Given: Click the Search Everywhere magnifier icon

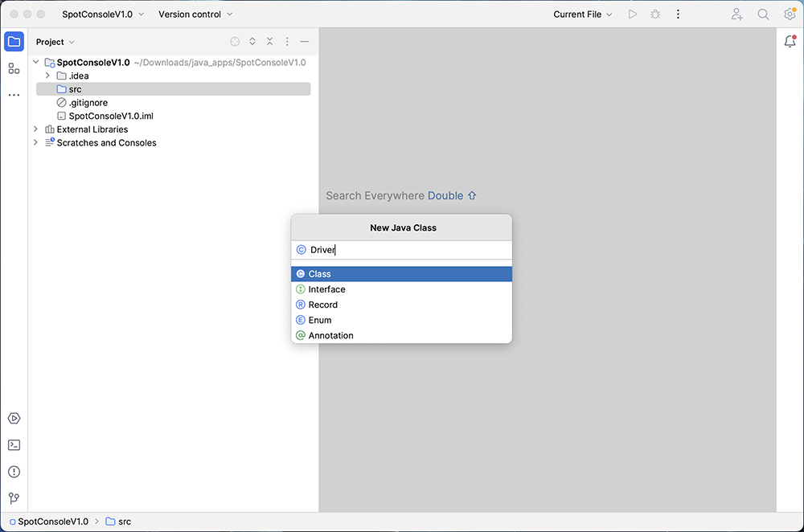Looking at the screenshot, I should (x=763, y=14).
